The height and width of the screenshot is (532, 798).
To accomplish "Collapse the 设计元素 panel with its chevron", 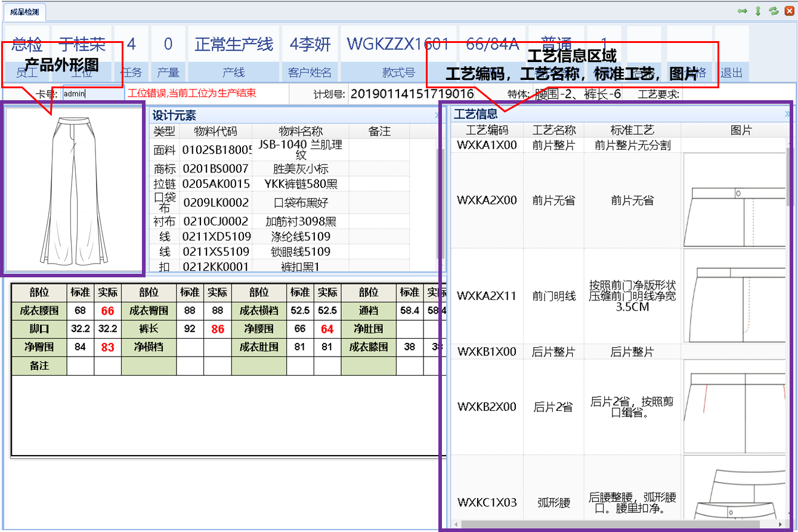I will 438,116.
